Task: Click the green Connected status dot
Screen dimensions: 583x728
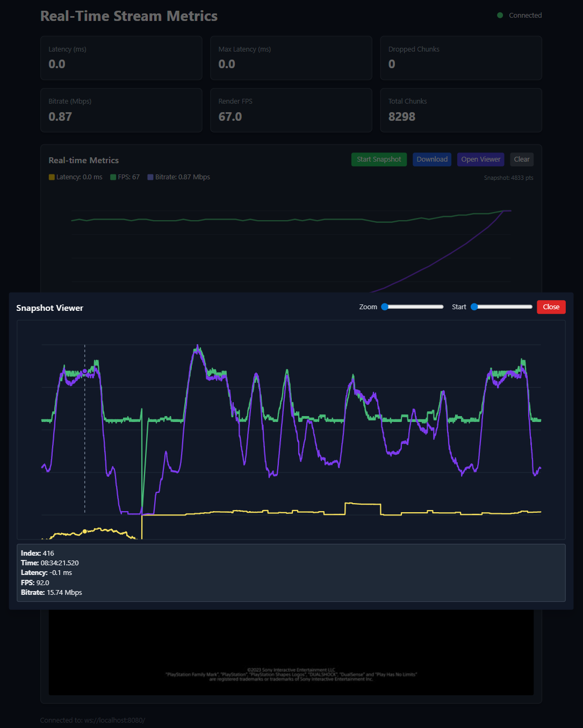Action: tap(500, 16)
